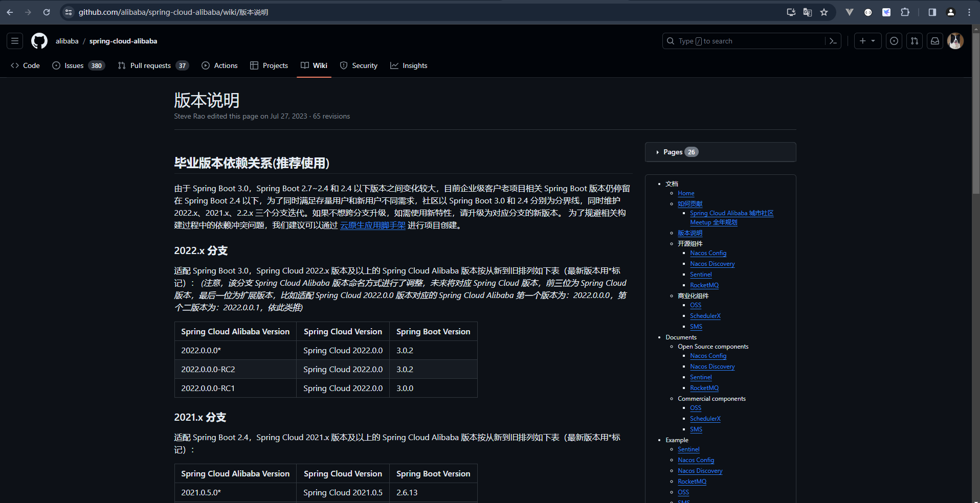Screen dimensions: 980x503
Task: Open your pull requests icon in header
Action: click(x=915, y=41)
